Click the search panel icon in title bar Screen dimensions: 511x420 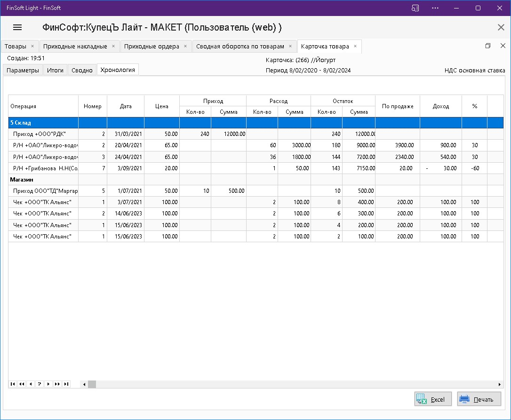pyautogui.click(x=415, y=8)
